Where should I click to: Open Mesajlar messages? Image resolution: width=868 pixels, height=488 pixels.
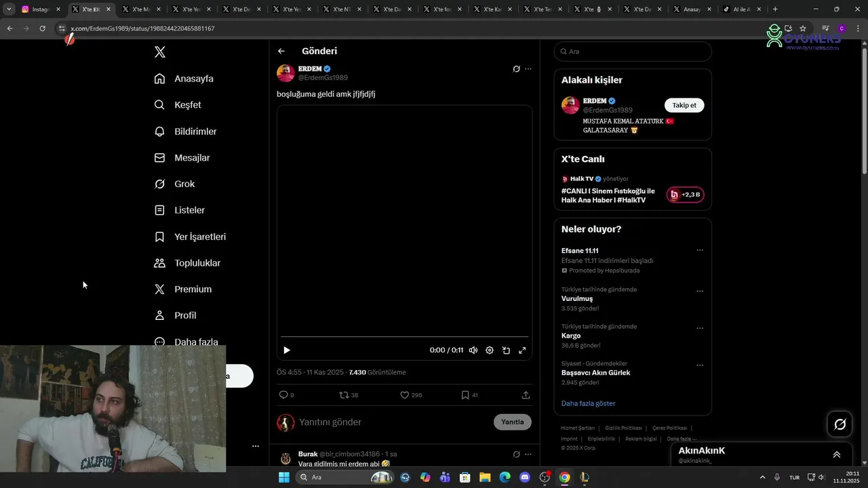182,158
